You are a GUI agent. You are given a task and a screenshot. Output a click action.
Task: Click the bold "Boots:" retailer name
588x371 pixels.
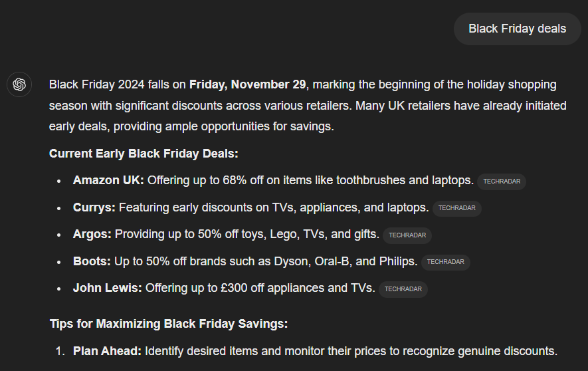pos(92,261)
